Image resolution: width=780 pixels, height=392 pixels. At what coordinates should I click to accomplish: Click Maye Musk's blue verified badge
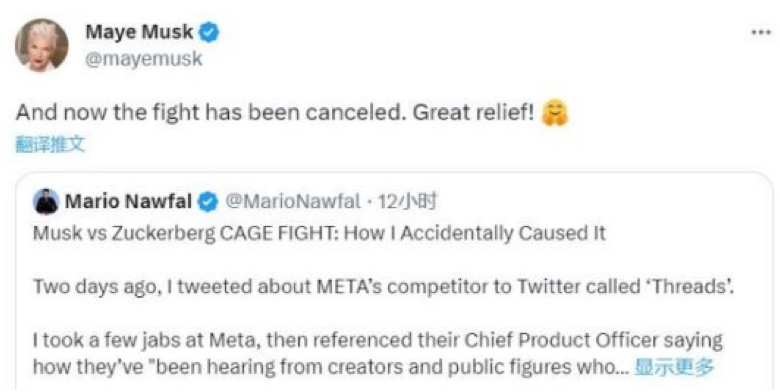coord(209,33)
